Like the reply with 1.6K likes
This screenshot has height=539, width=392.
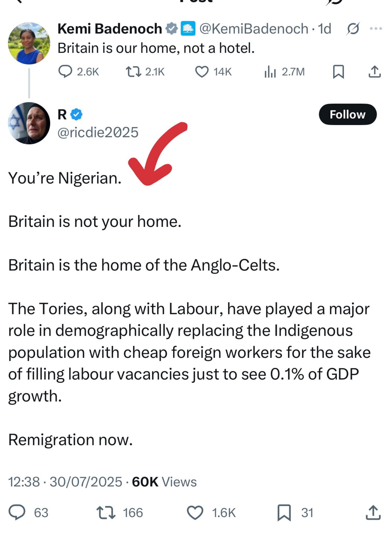pos(195,512)
